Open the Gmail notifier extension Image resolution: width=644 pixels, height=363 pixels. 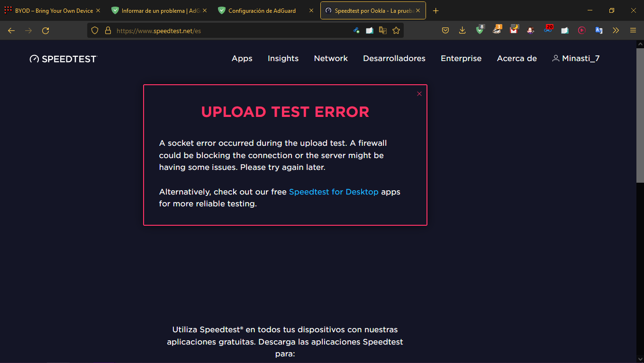[x=514, y=30]
